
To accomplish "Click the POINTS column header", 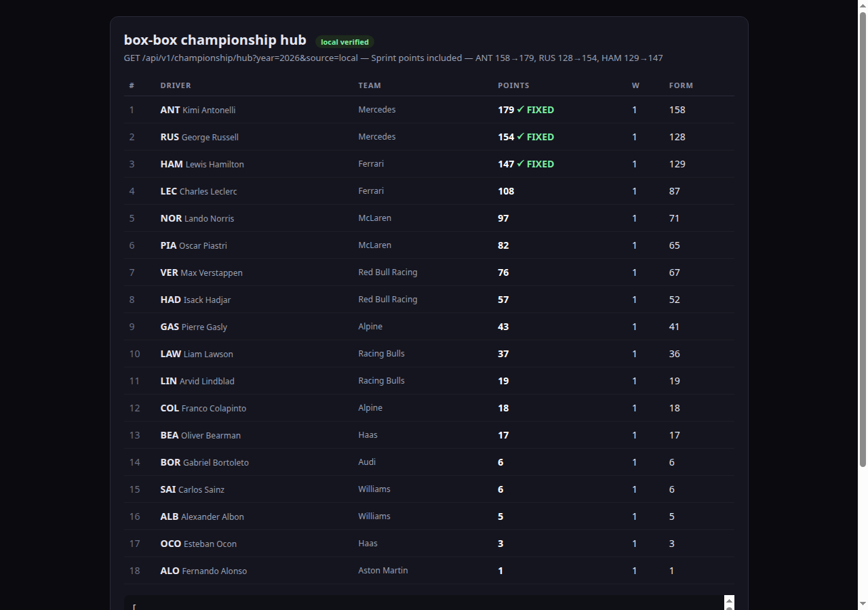I will (513, 85).
